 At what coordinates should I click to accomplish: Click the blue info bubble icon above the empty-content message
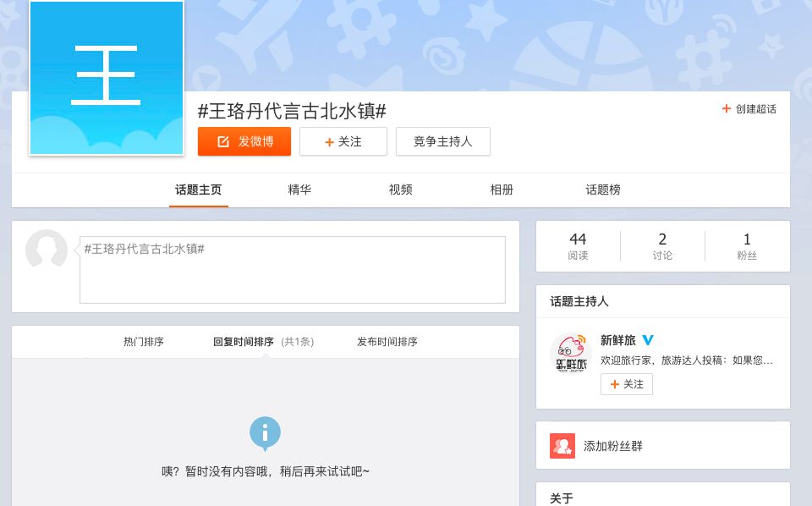click(x=265, y=433)
